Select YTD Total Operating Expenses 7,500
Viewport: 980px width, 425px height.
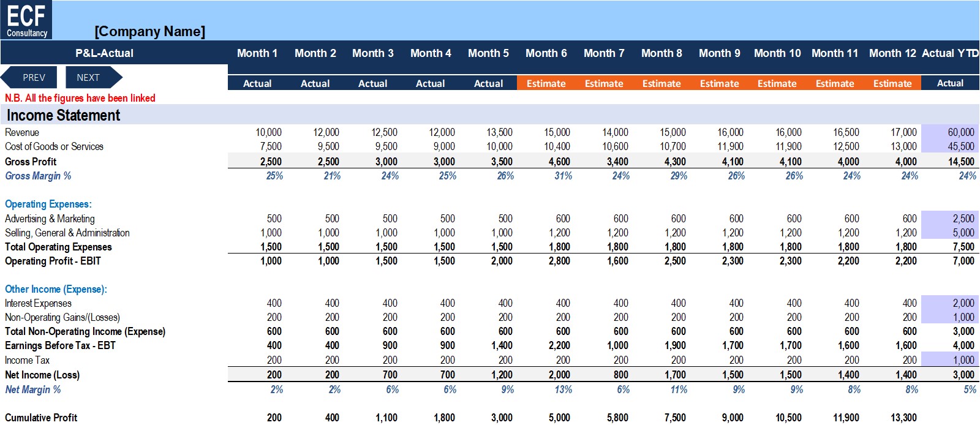click(963, 247)
